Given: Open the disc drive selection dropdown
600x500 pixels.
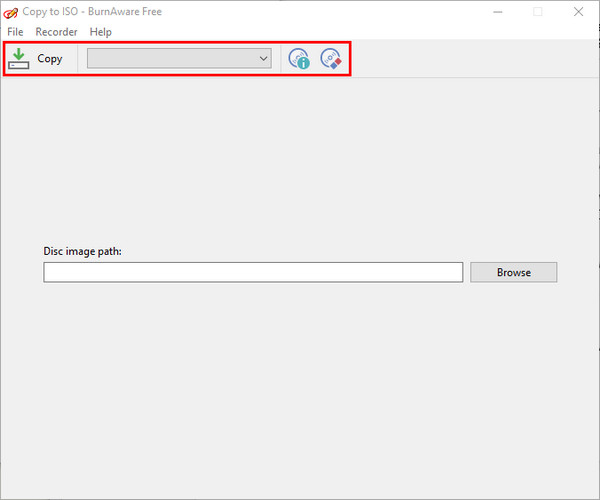Looking at the screenshot, I should click(179, 59).
